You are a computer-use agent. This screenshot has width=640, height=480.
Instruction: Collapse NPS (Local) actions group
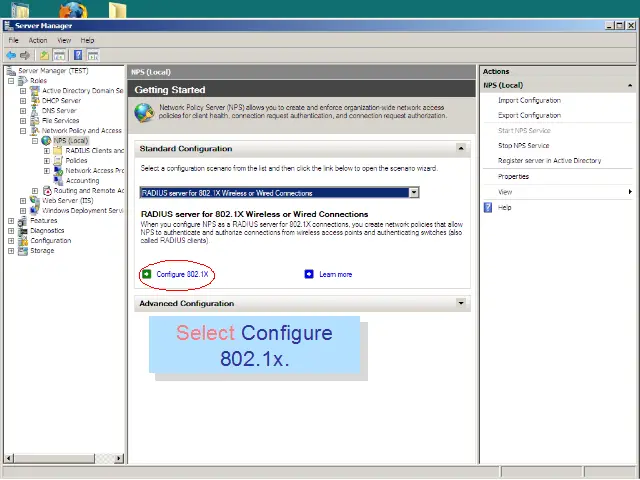click(630, 85)
